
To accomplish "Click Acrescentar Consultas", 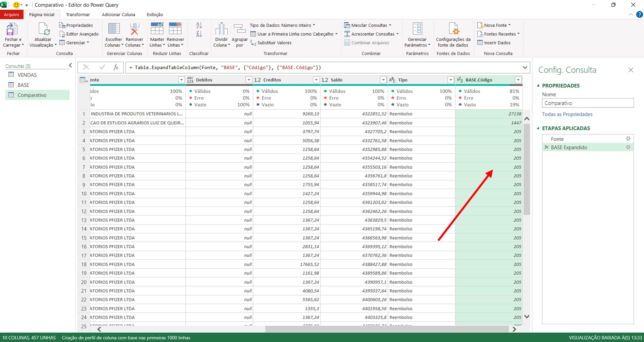I will pos(371,34).
